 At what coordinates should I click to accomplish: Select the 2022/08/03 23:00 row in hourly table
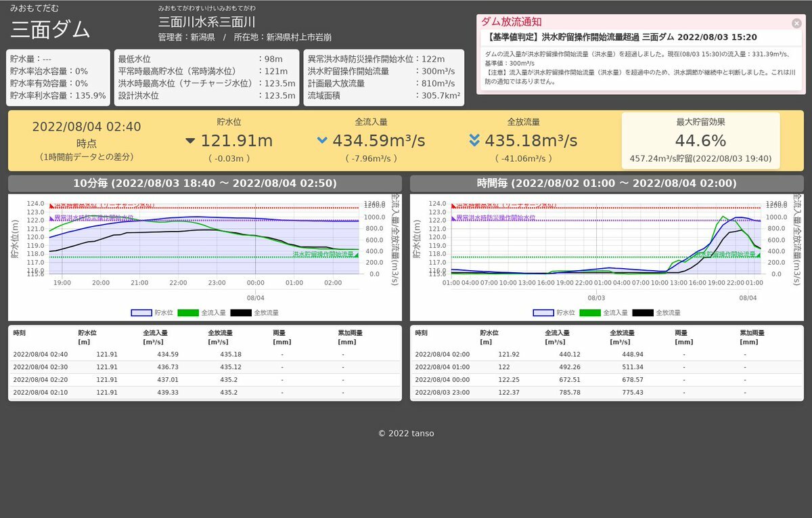(x=607, y=392)
